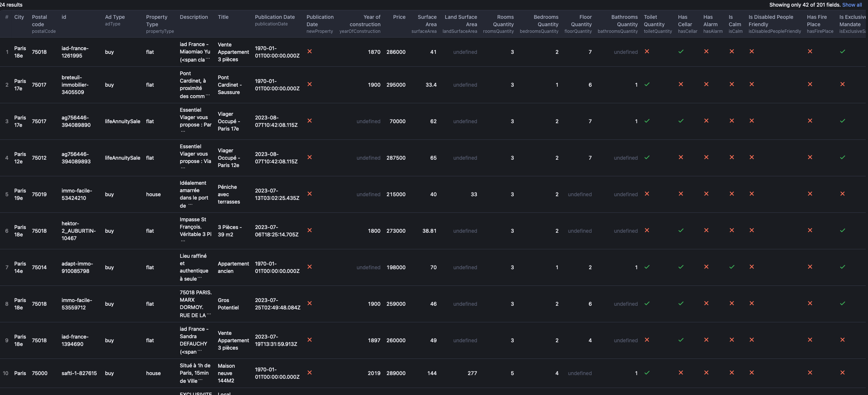
Task: Click the Surface Area column header
Action: pyautogui.click(x=427, y=21)
